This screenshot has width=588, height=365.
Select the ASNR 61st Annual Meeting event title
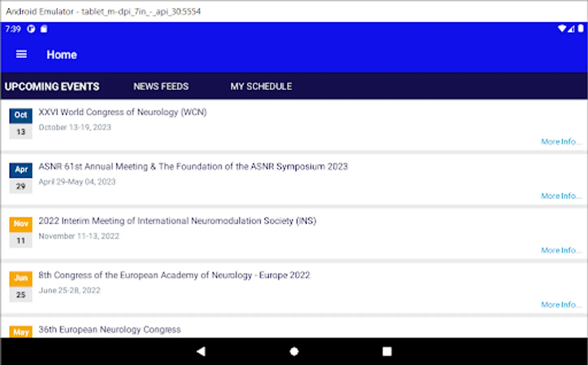193,166
